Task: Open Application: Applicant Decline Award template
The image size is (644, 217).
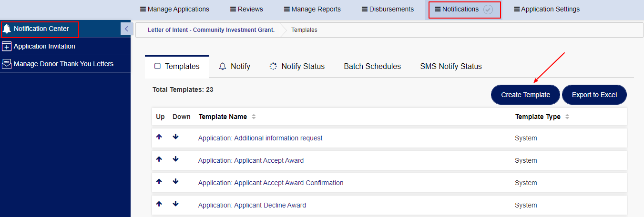Action: (x=252, y=206)
